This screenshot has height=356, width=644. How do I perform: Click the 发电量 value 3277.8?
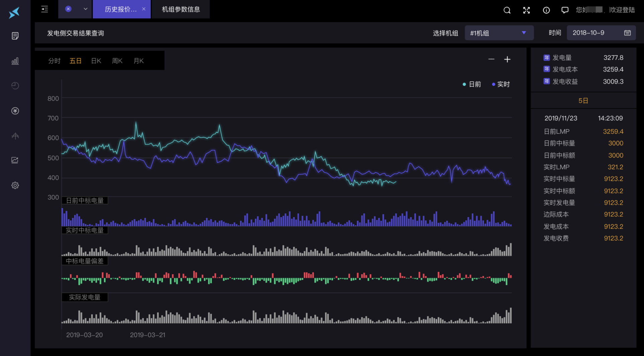[613, 58]
